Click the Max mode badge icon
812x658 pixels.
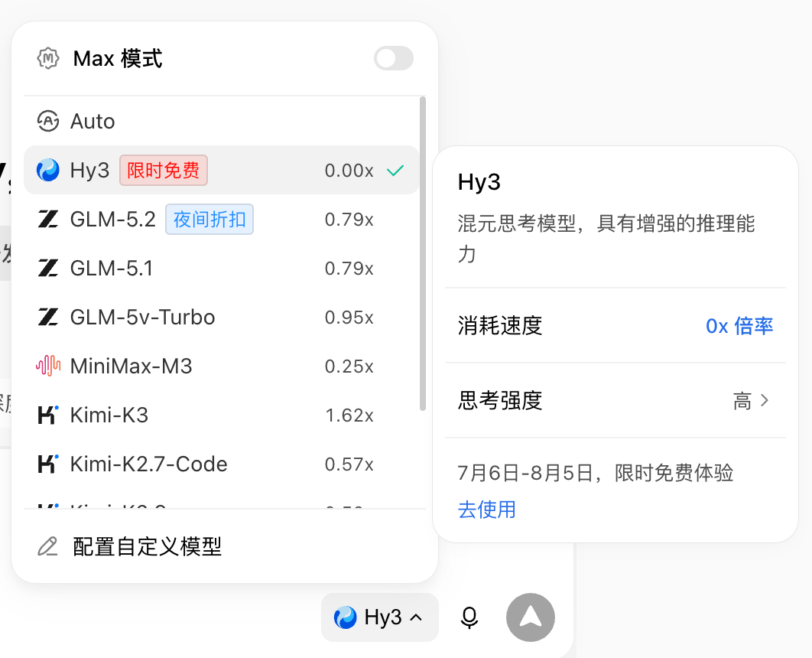point(48,58)
